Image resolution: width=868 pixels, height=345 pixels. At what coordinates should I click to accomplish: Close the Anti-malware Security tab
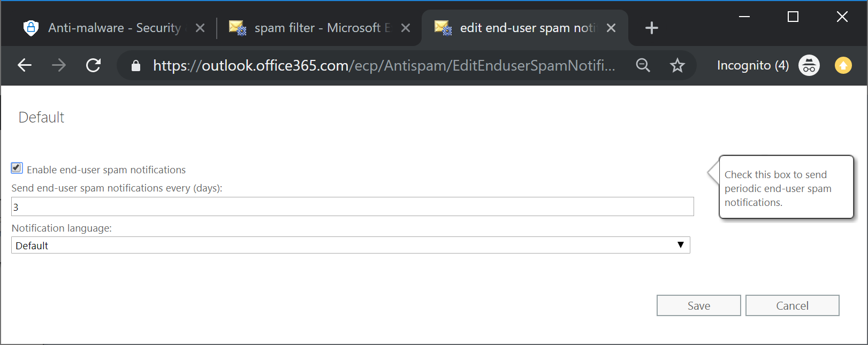click(200, 28)
